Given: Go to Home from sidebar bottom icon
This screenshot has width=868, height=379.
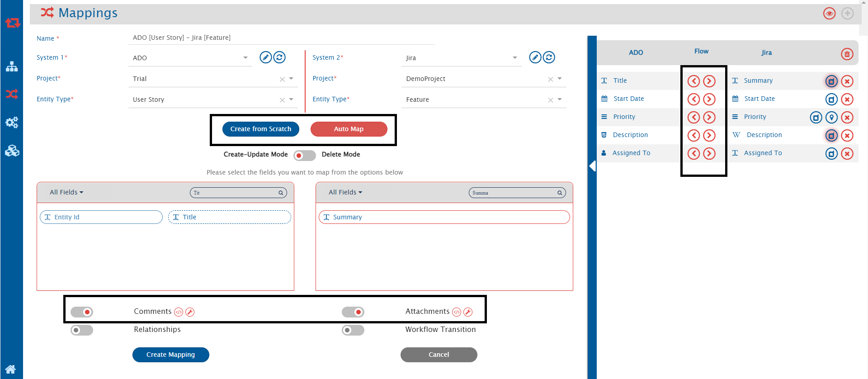Looking at the screenshot, I should pyautogui.click(x=11, y=369).
